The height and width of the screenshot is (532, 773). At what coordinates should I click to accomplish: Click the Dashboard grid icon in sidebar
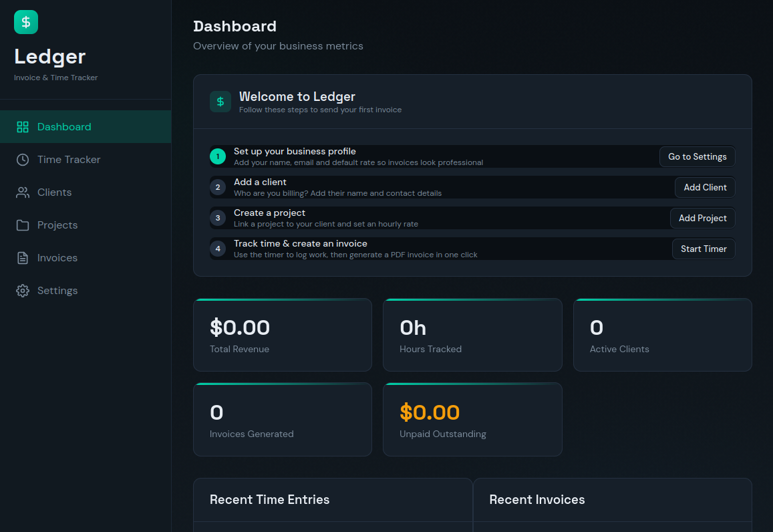coord(23,127)
